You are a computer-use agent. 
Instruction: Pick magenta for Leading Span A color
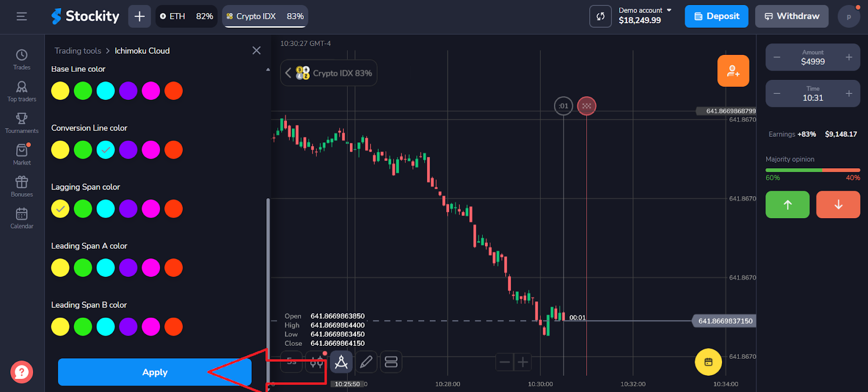click(x=151, y=268)
